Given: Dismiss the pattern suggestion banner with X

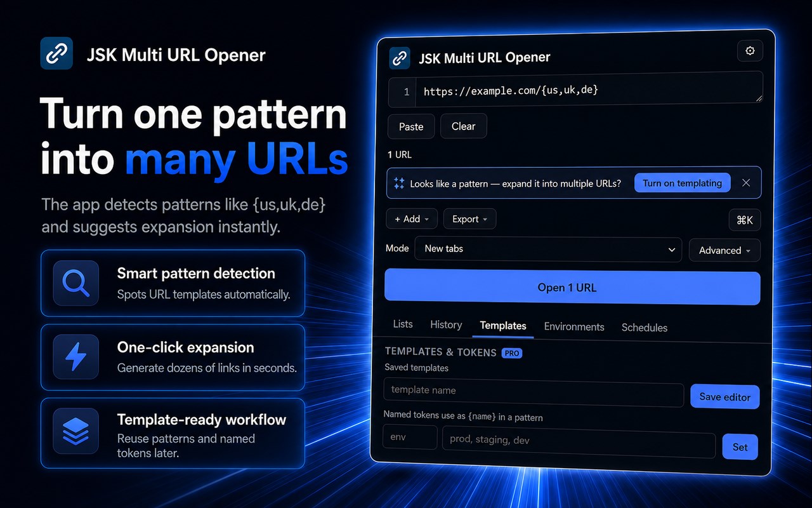Looking at the screenshot, I should 746,183.
